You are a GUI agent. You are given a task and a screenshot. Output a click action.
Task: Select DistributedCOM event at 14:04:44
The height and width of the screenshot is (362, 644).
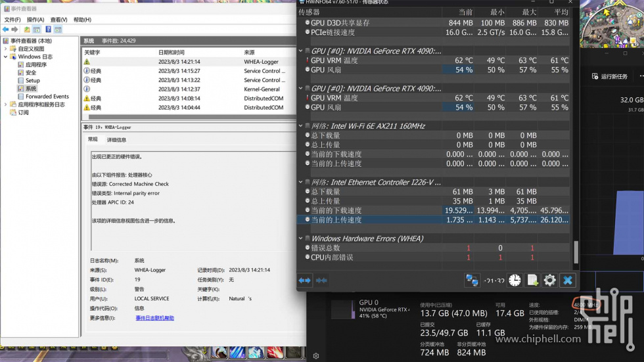[189, 108]
